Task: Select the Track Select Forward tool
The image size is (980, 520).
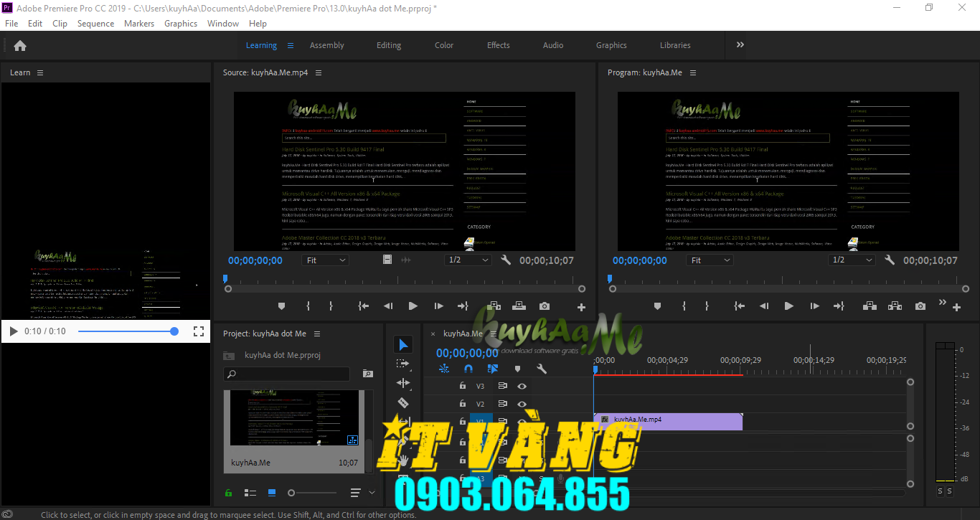Action: tap(402, 363)
